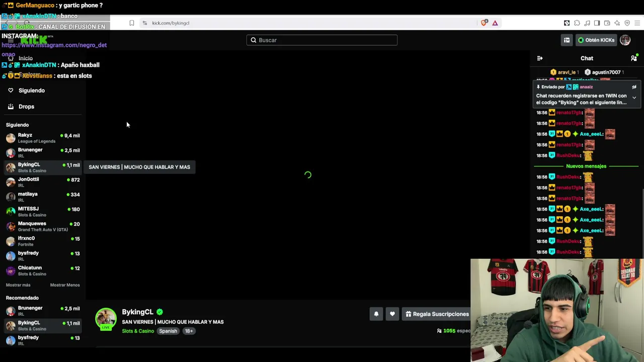Open BykingCL channel under Siguiendo
644x362 pixels.
pos(43,167)
